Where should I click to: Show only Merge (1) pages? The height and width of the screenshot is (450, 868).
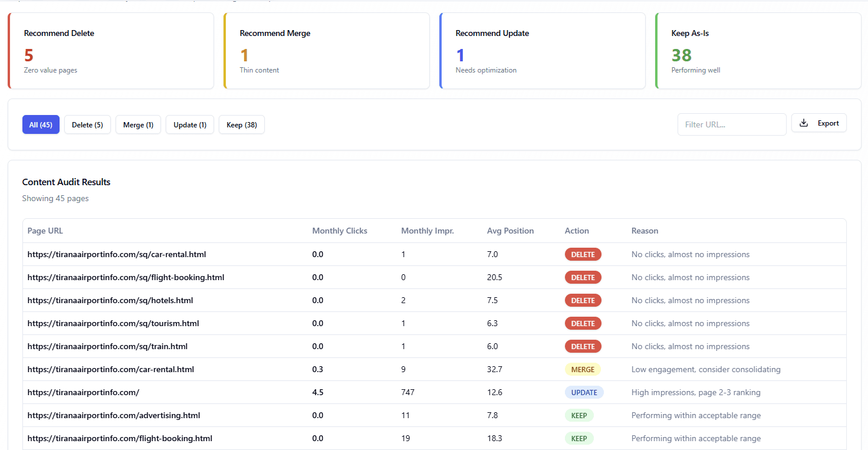(138, 125)
